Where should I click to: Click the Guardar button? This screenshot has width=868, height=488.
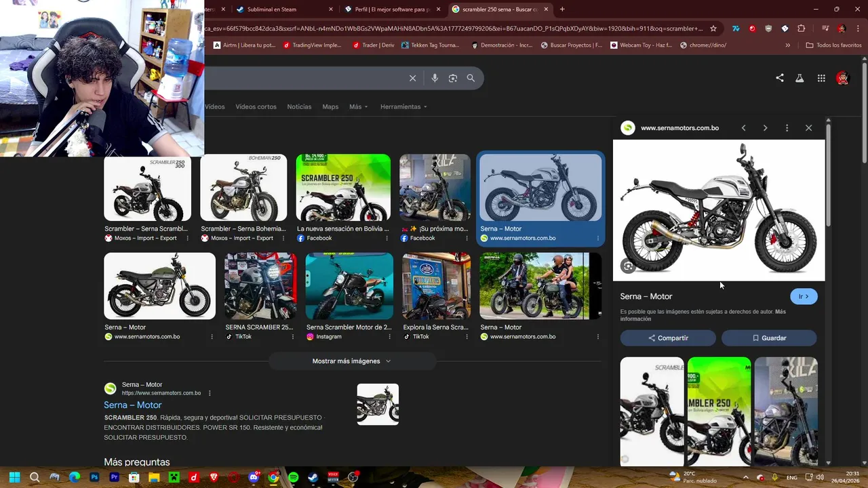point(769,338)
